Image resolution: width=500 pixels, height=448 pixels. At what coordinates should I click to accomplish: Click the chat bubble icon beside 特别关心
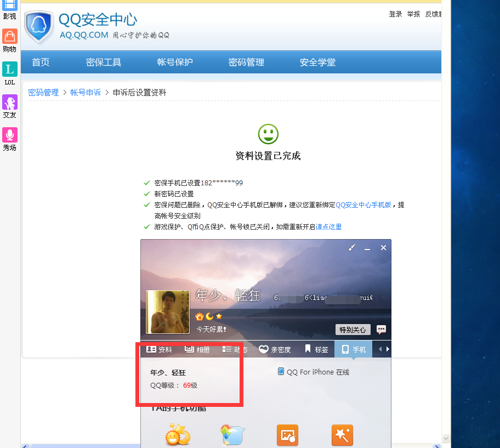click(x=382, y=330)
